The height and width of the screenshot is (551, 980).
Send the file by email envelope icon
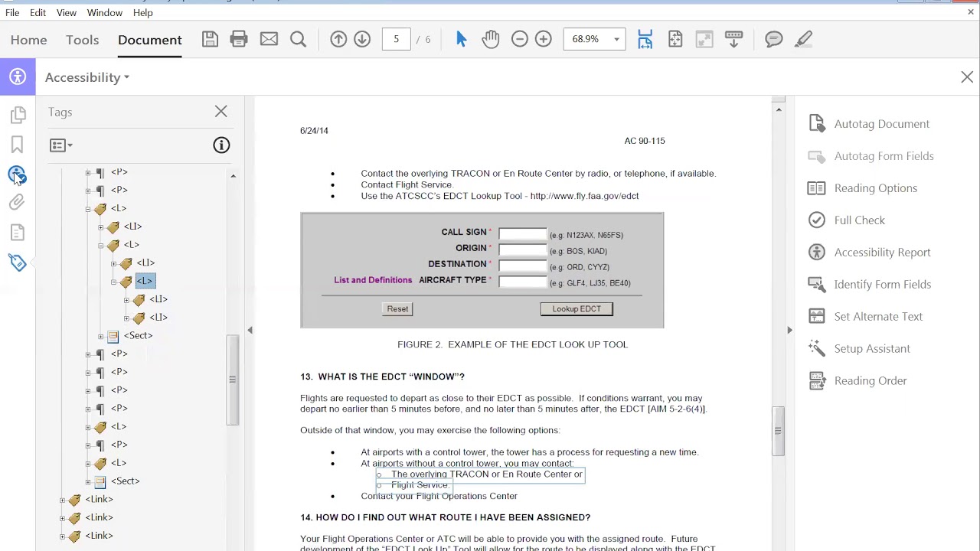tap(269, 40)
